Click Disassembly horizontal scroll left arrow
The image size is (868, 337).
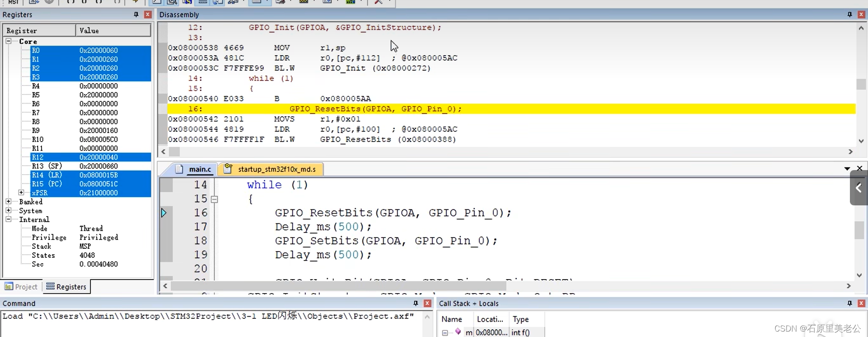click(x=163, y=152)
